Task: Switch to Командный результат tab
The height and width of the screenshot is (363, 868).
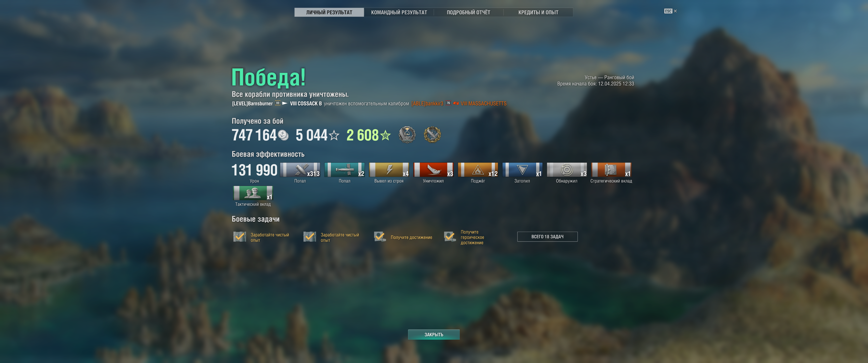Action: coord(399,12)
